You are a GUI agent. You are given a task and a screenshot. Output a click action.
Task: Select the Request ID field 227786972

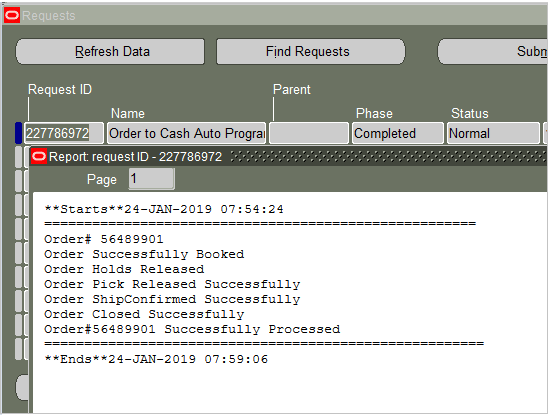(x=64, y=133)
